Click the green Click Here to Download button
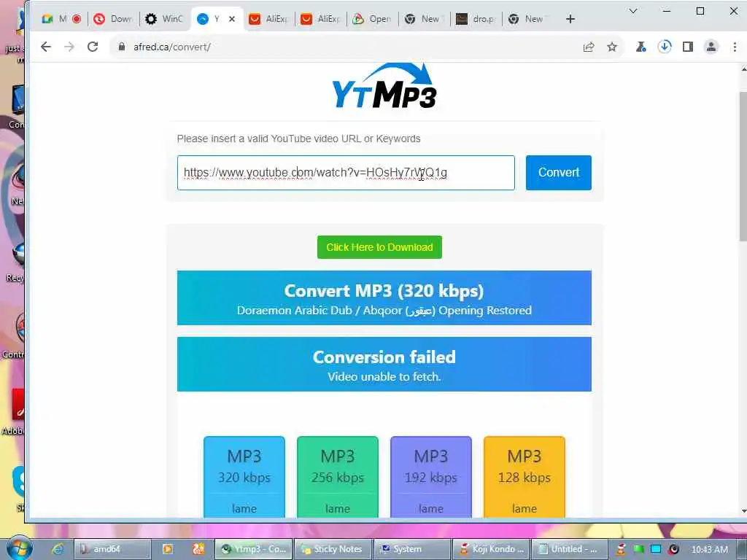The image size is (747, 560). pyautogui.click(x=379, y=247)
